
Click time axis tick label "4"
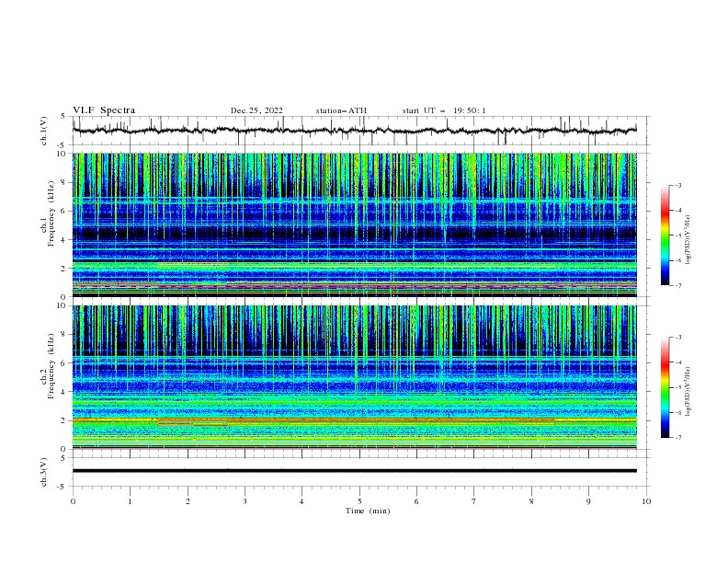point(301,501)
